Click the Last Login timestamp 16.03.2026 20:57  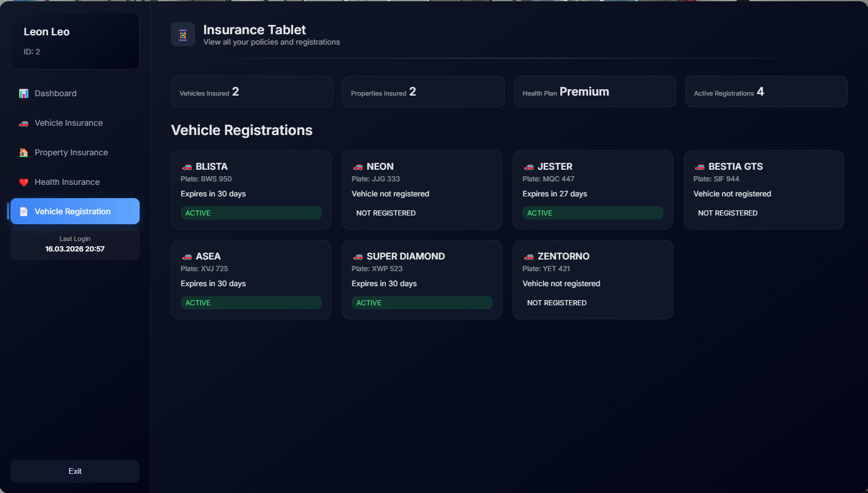pos(75,249)
